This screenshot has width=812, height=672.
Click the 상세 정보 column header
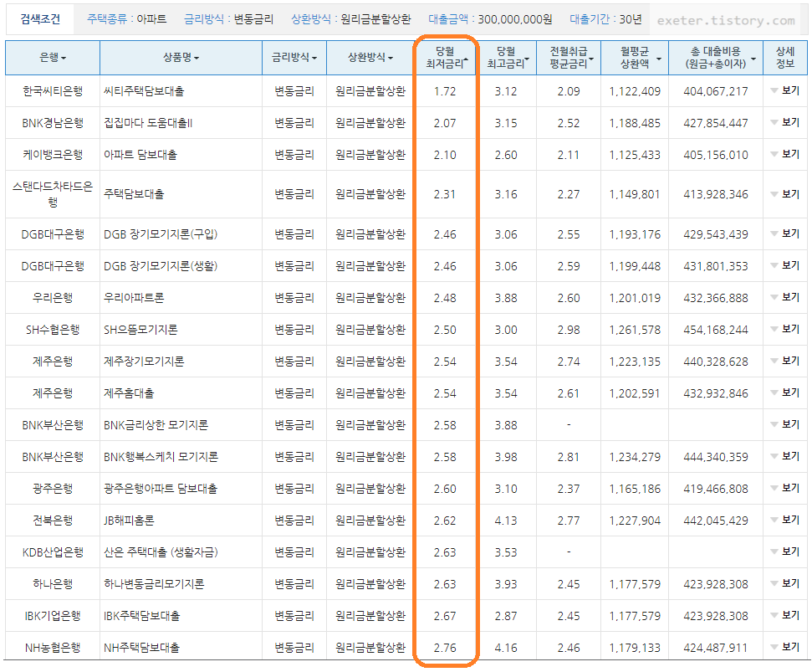coord(785,58)
